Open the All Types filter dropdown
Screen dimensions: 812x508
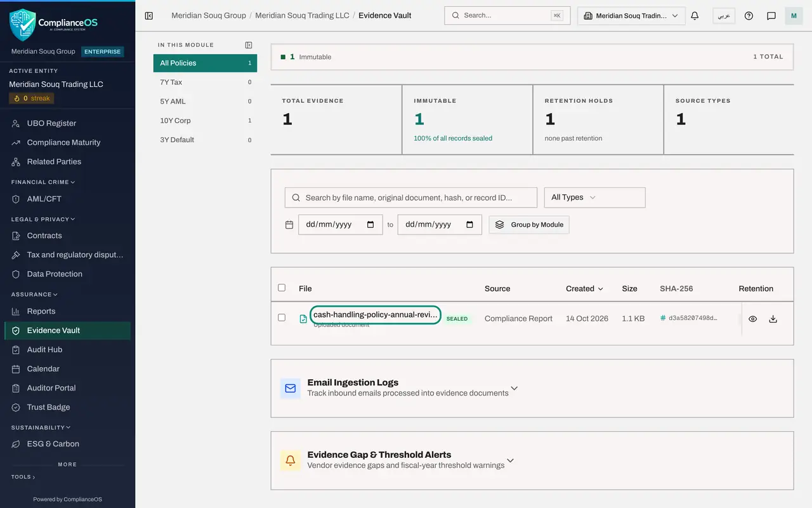tap(594, 197)
